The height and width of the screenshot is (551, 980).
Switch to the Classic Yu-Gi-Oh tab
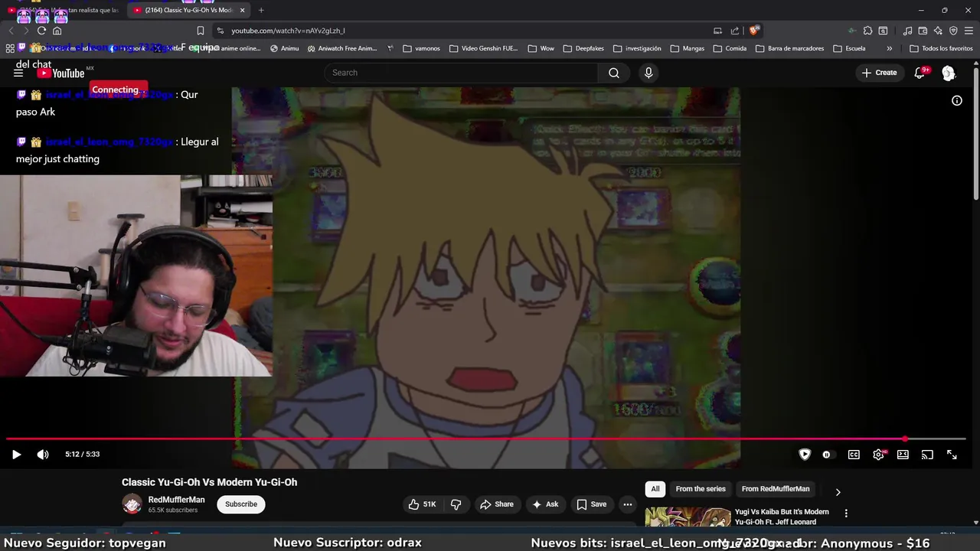(188, 10)
